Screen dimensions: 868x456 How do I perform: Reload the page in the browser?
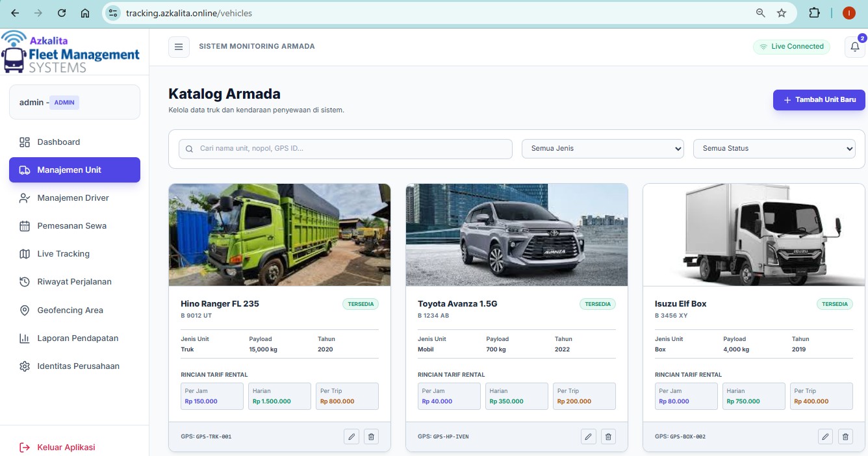(x=62, y=13)
